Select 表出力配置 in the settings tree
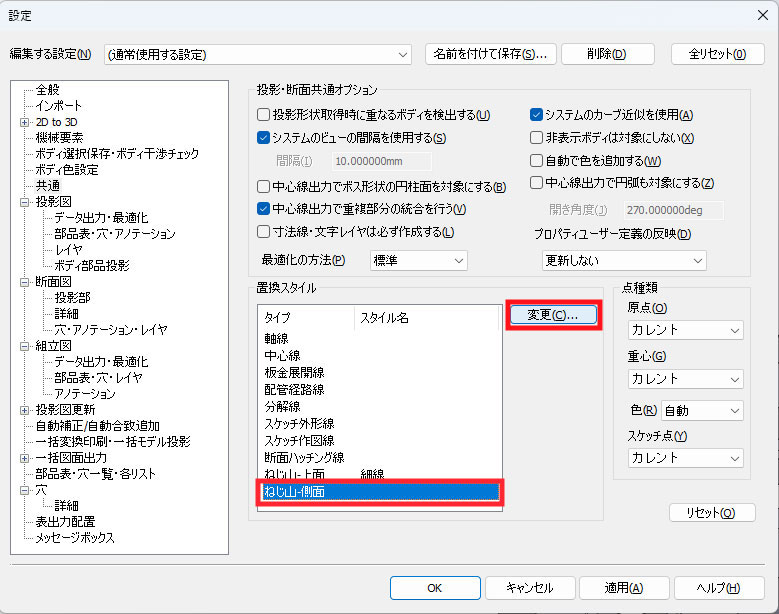This screenshot has width=779, height=614. click(65, 522)
